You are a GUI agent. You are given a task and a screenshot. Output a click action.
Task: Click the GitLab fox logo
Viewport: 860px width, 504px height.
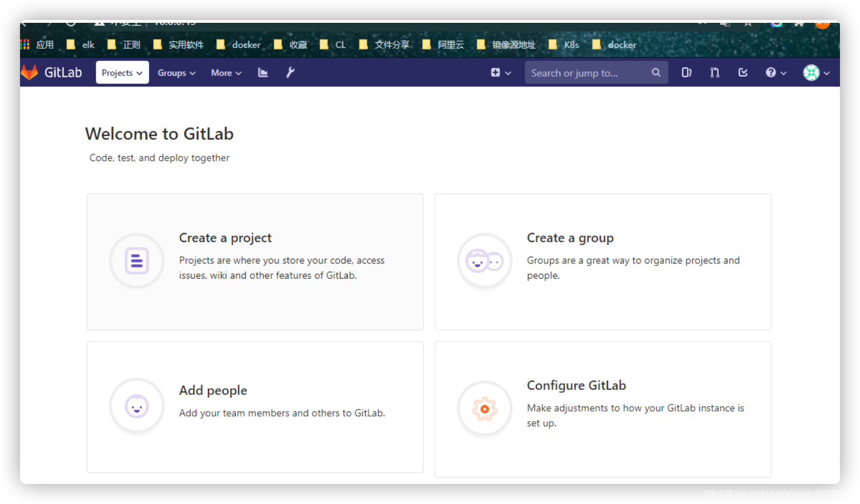[x=29, y=72]
